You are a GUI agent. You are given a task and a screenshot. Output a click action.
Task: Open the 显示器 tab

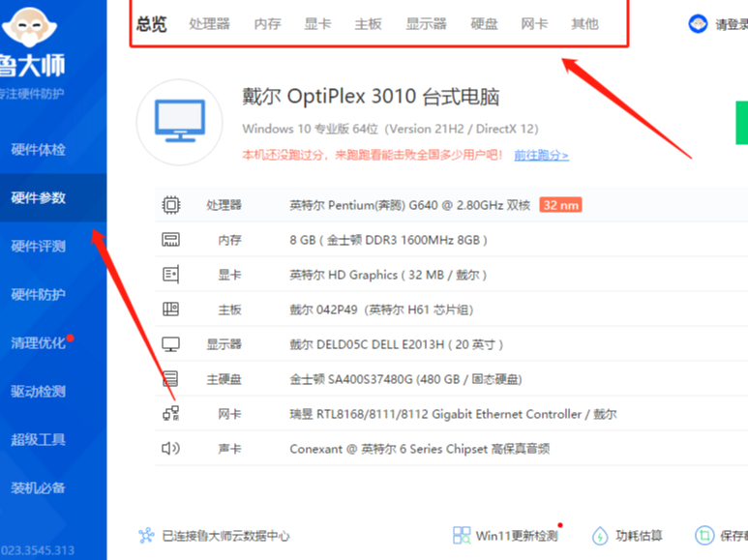tap(426, 24)
